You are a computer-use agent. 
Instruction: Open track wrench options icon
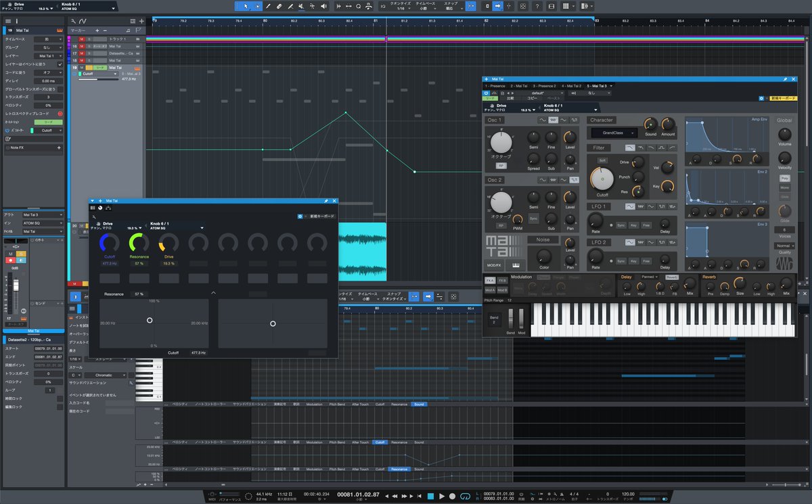[73, 21]
